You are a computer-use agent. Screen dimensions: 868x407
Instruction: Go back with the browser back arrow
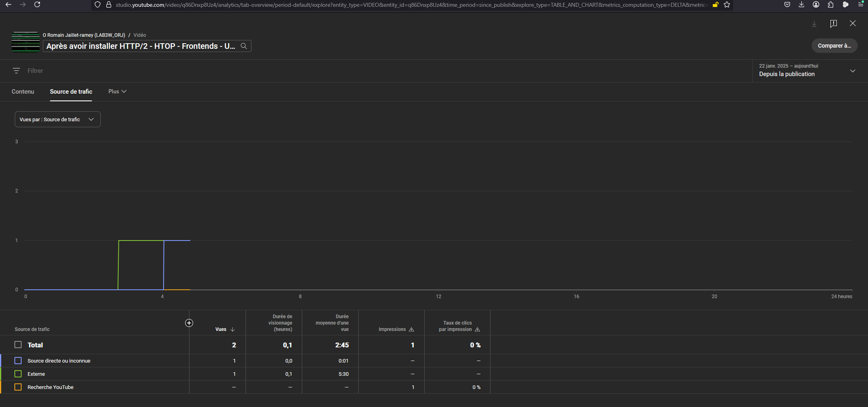click(8, 4)
